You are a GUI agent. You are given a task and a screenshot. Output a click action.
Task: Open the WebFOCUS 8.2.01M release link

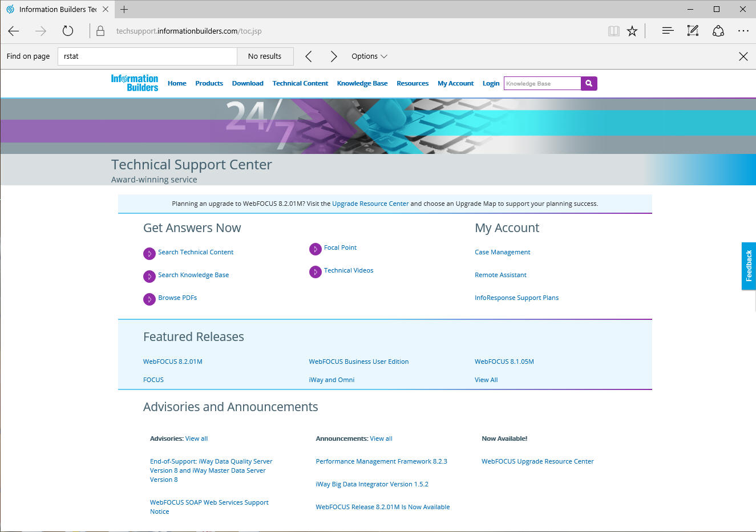pos(173,362)
